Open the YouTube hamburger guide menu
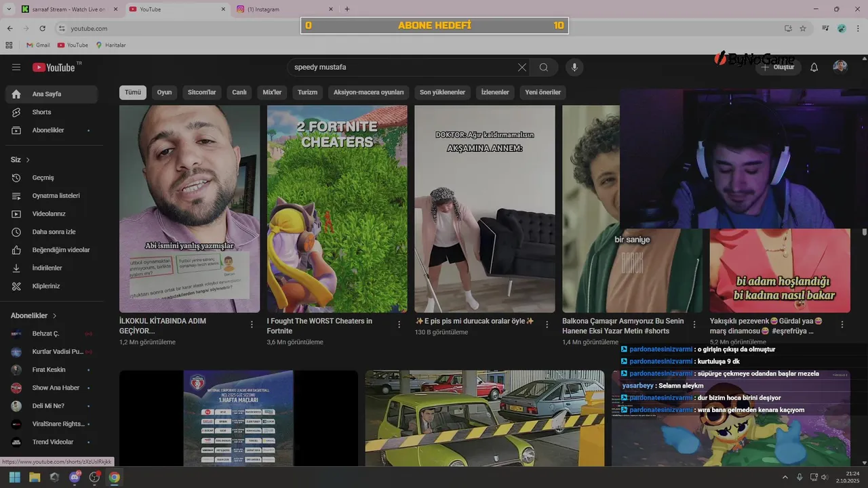868x488 pixels. tap(16, 67)
